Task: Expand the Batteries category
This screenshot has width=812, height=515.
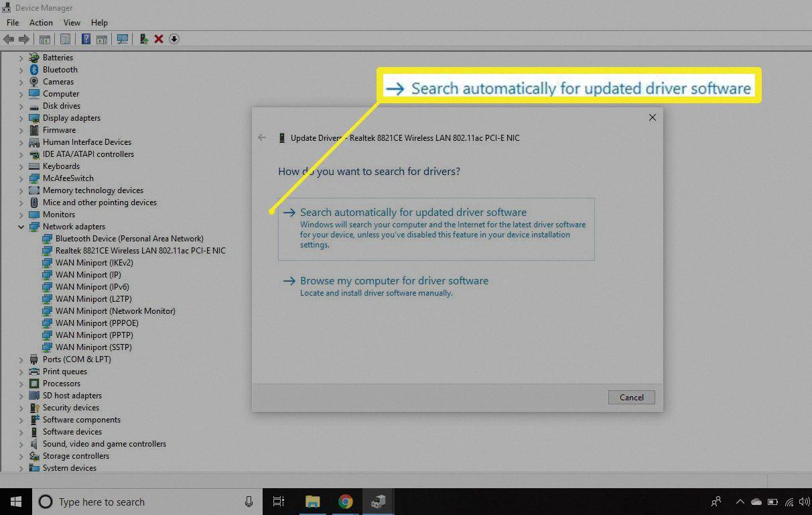Action: [21, 58]
